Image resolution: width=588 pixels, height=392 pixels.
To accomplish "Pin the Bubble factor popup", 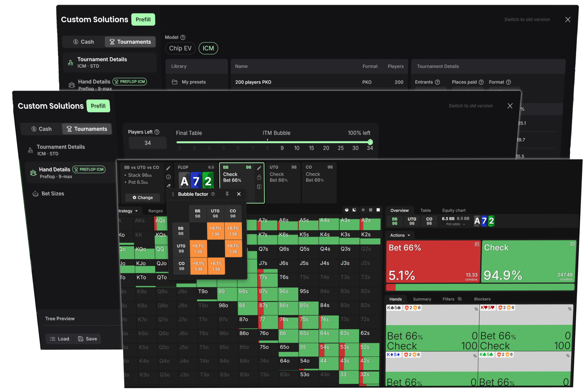I will (x=227, y=194).
